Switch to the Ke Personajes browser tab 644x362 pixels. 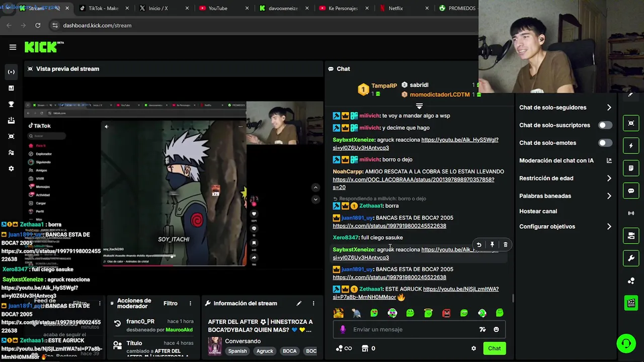pyautogui.click(x=343, y=9)
